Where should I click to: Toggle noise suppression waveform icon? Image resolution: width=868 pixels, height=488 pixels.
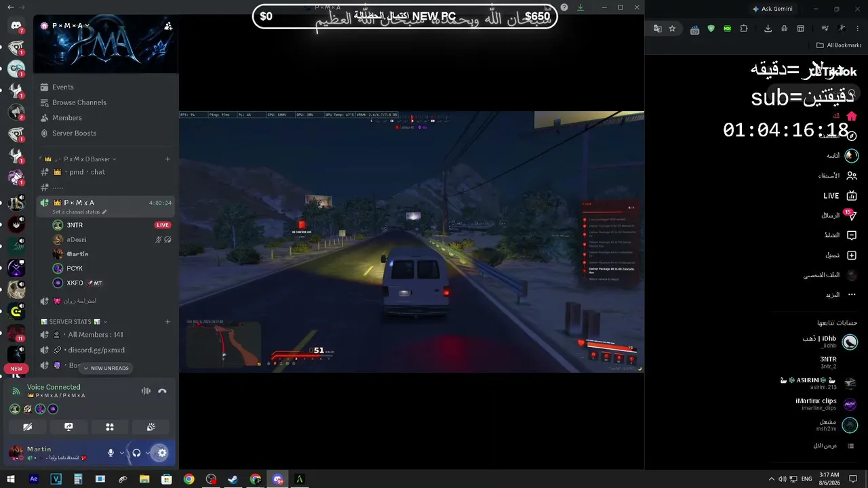[x=145, y=391]
